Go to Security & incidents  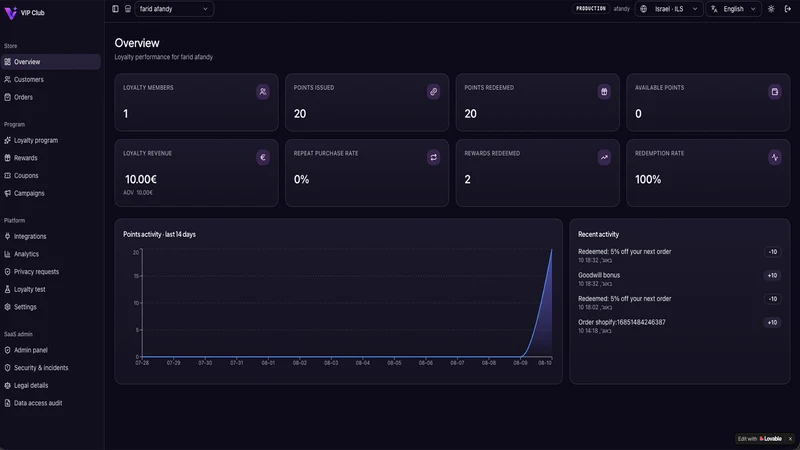click(51, 368)
